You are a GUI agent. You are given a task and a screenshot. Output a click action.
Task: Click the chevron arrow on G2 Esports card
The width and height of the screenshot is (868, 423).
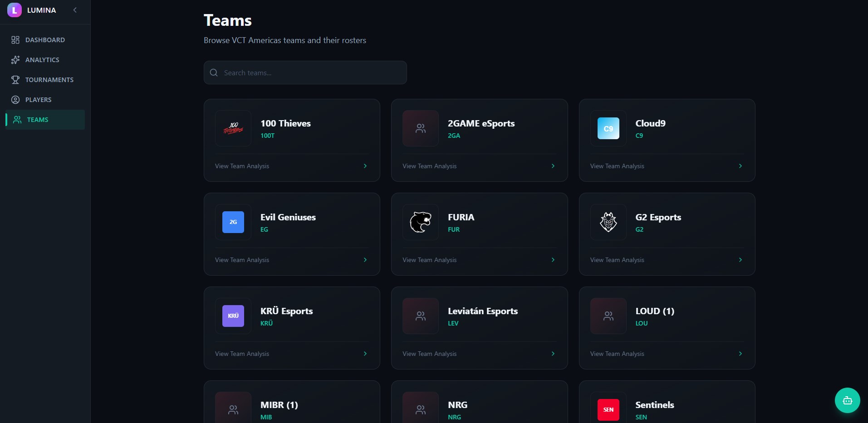pos(740,260)
